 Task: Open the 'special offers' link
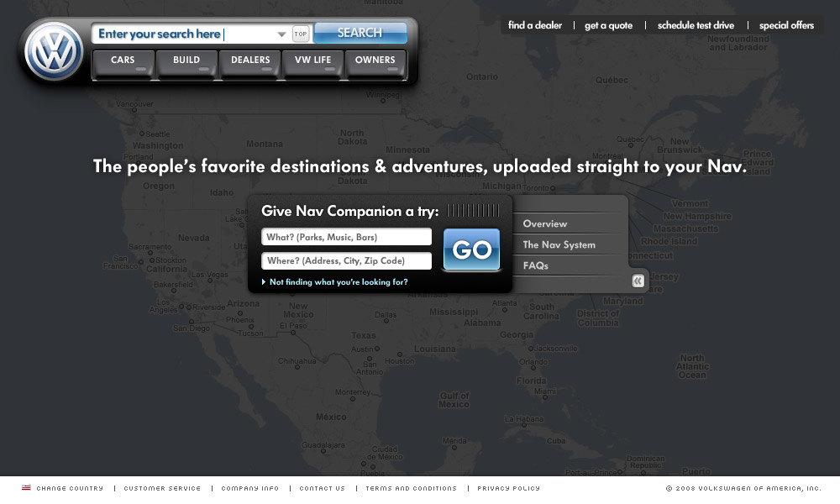coord(786,25)
